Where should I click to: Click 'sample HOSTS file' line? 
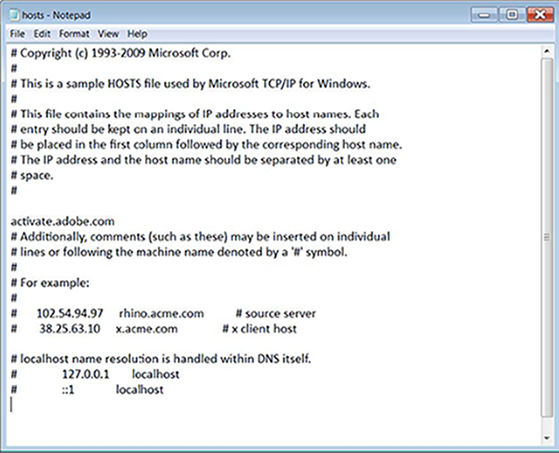pyautogui.click(x=190, y=84)
